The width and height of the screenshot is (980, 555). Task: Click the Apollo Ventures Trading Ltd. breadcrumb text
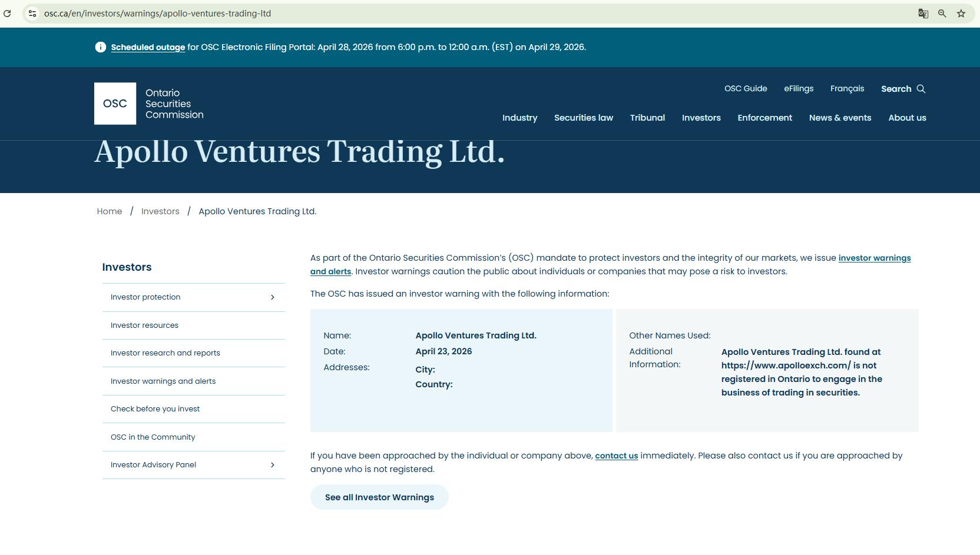click(x=257, y=211)
